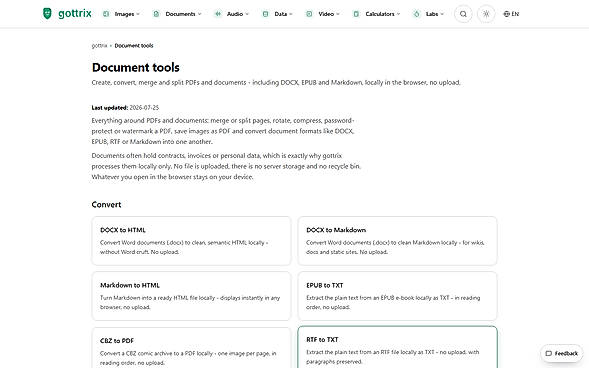Open the CBZ to PDF tool card
This screenshot has width=589, height=368.
click(191, 347)
